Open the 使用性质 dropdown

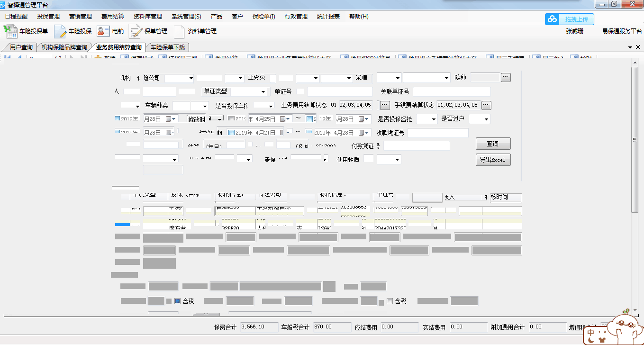point(397,159)
